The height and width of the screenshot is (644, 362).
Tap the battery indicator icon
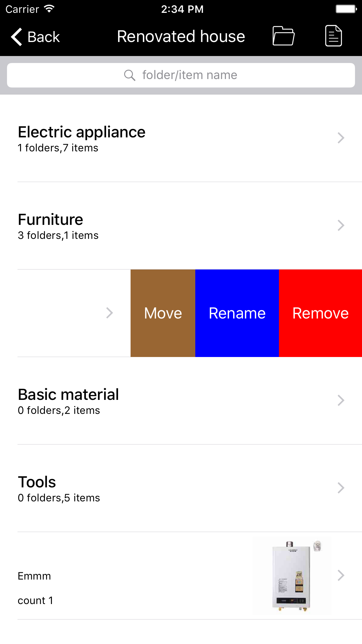coord(346,9)
